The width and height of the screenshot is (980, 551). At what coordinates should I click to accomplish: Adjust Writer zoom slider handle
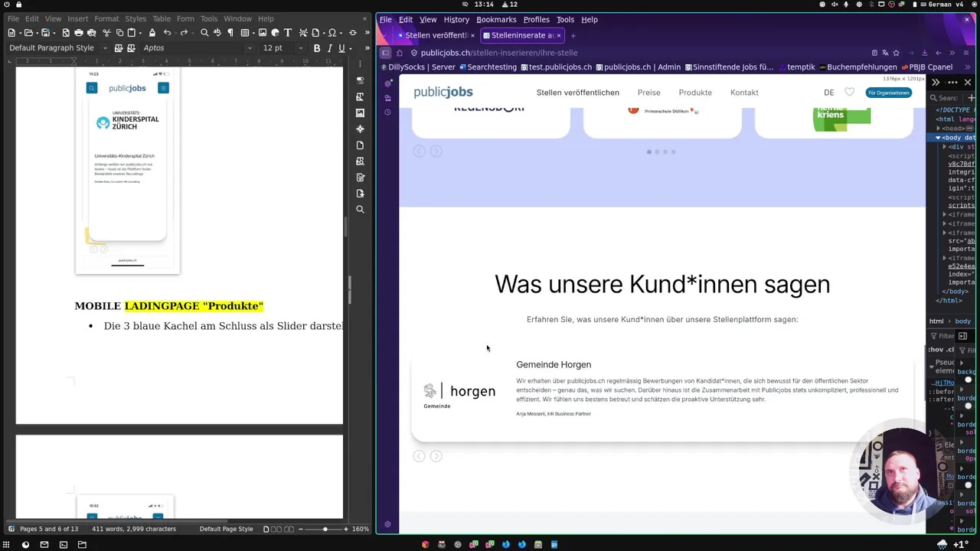pyautogui.click(x=325, y=529)
